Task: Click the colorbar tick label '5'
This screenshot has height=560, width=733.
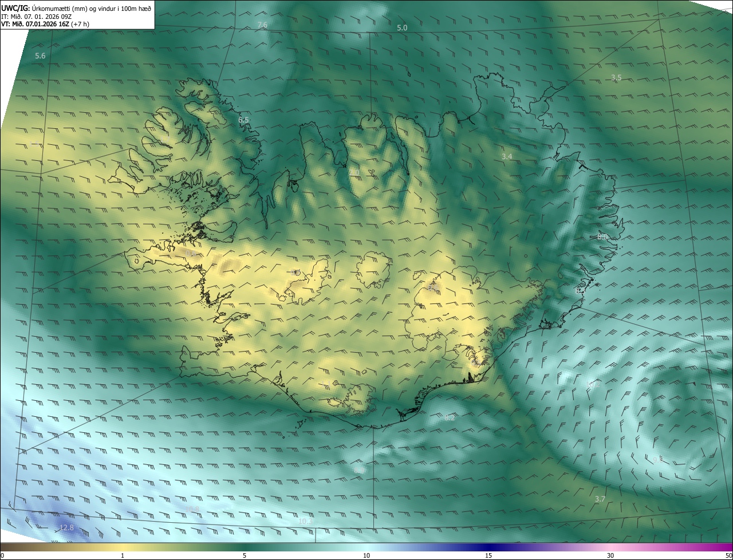Action: click(245, 556)
